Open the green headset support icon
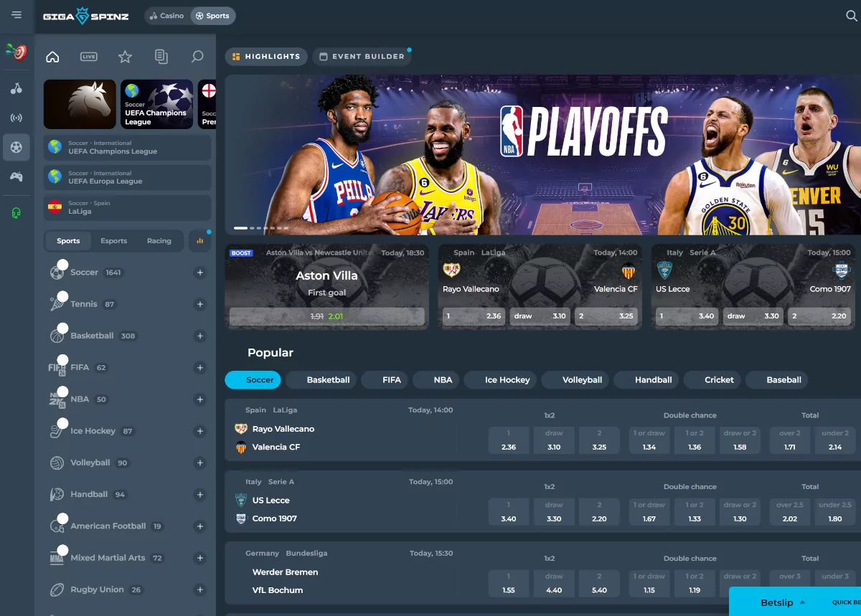The height and width of the screenshot is (616, 861). click(17, 213)
